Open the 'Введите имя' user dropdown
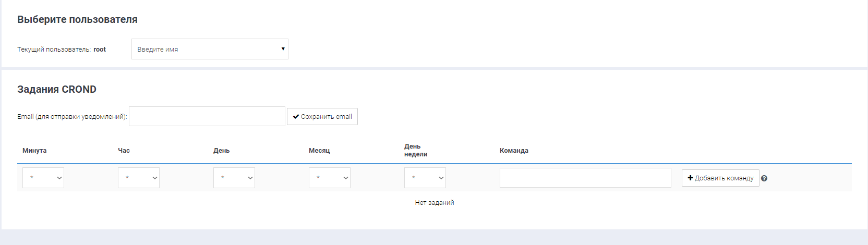868x245 pixels. 210,49
